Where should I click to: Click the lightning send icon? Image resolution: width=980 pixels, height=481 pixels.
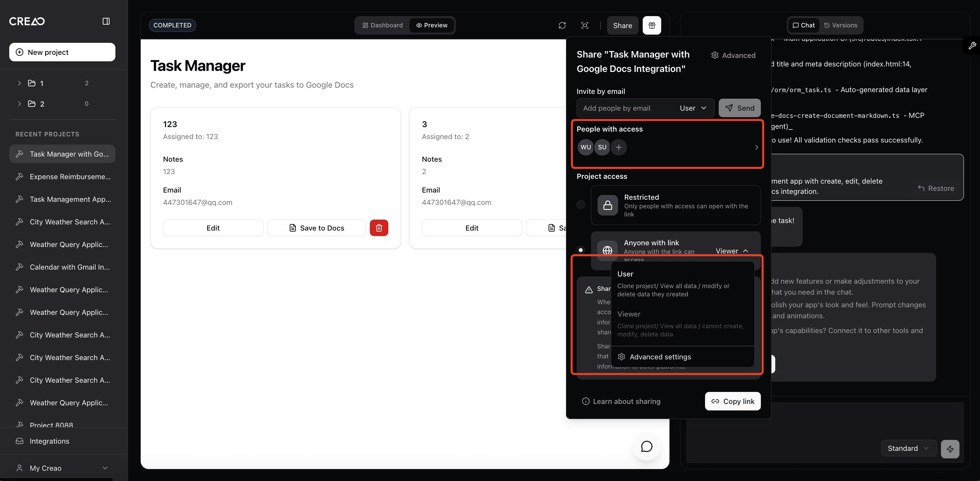click(x=950, y=449)
